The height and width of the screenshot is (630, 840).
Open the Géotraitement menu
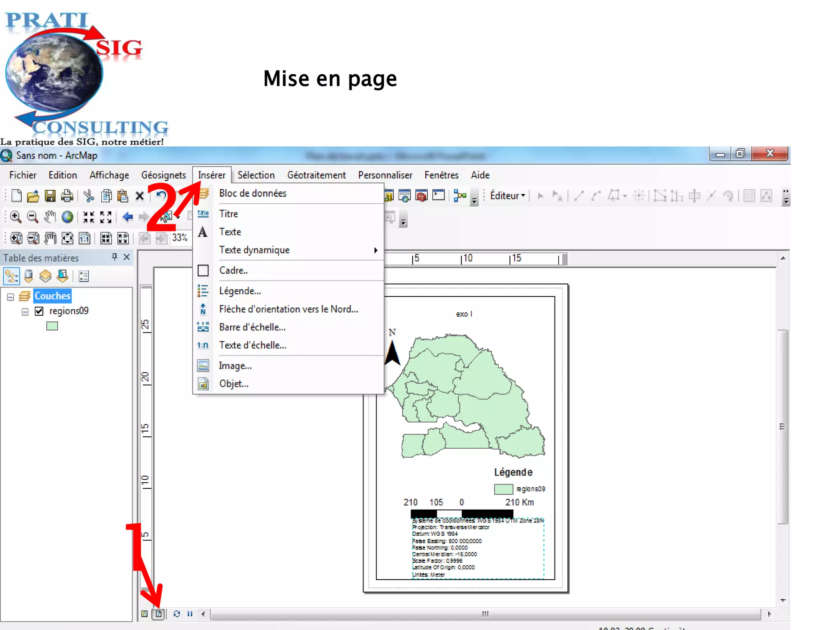click(316, 175)
